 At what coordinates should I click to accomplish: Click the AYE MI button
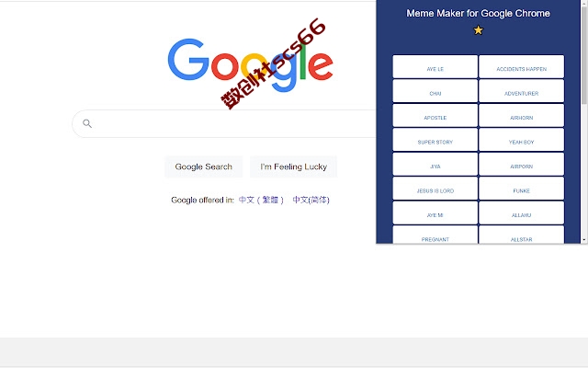point(435,213)
